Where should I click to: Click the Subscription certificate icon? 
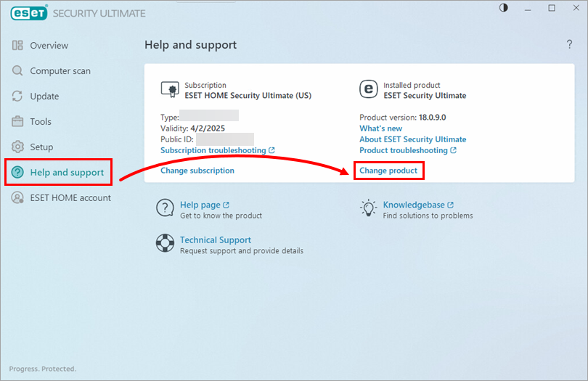170,89
